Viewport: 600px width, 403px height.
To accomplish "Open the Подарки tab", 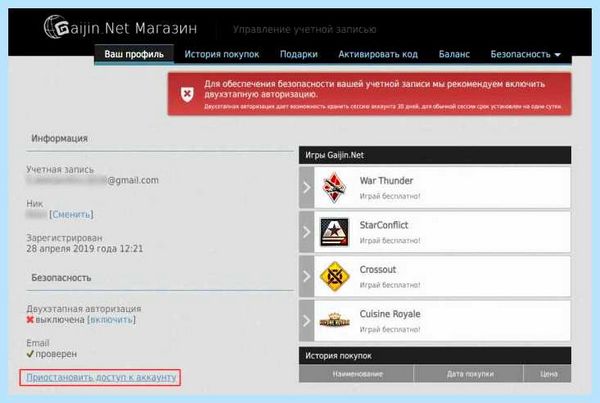I will coord(299,54).
